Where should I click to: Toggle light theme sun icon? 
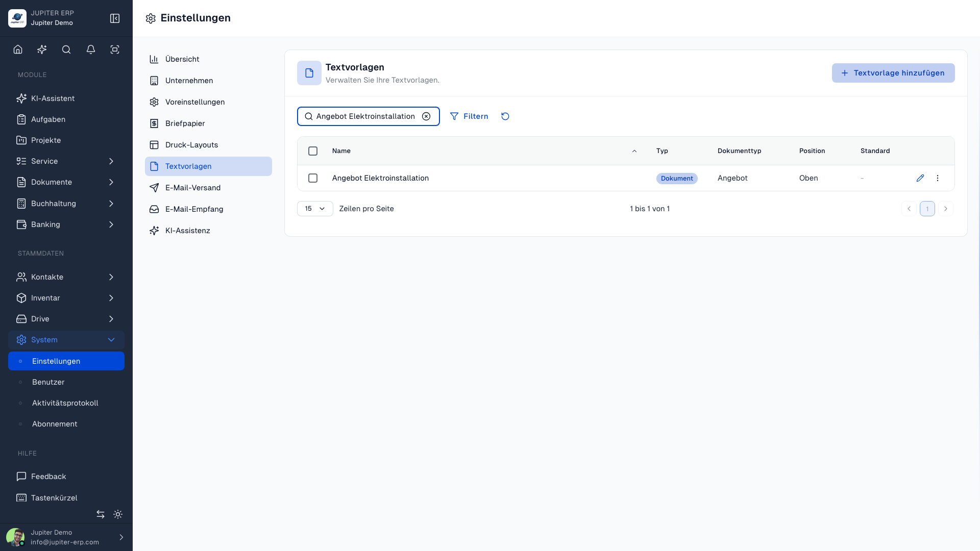point(118,514)
